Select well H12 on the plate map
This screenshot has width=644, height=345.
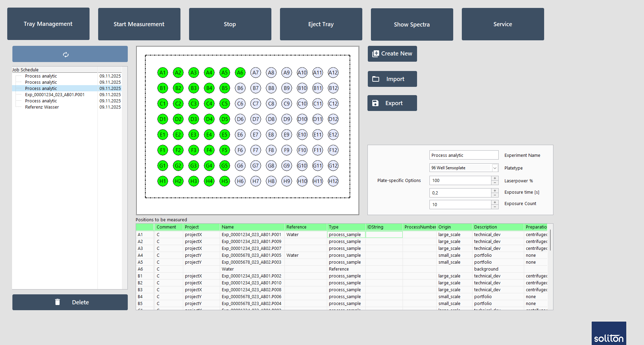coord(333,181)
